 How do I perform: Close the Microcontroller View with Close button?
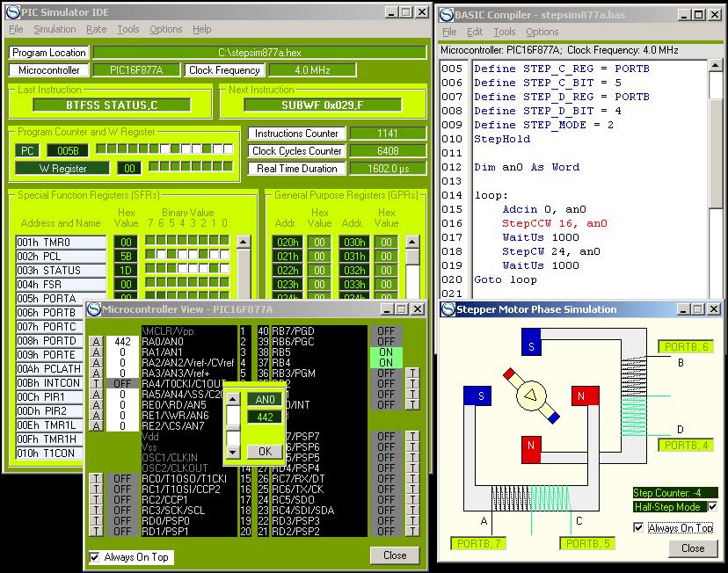tap(395, 555)
